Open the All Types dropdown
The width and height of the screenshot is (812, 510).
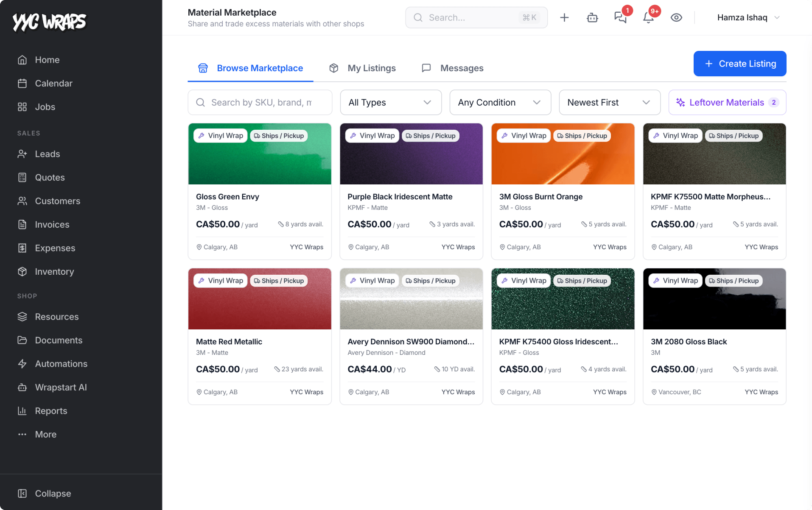pos(391,102)
